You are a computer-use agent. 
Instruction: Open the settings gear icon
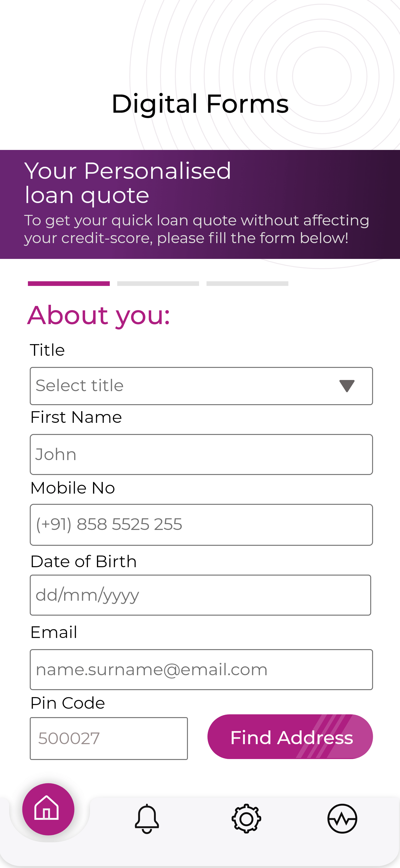(x=247, y=818)
